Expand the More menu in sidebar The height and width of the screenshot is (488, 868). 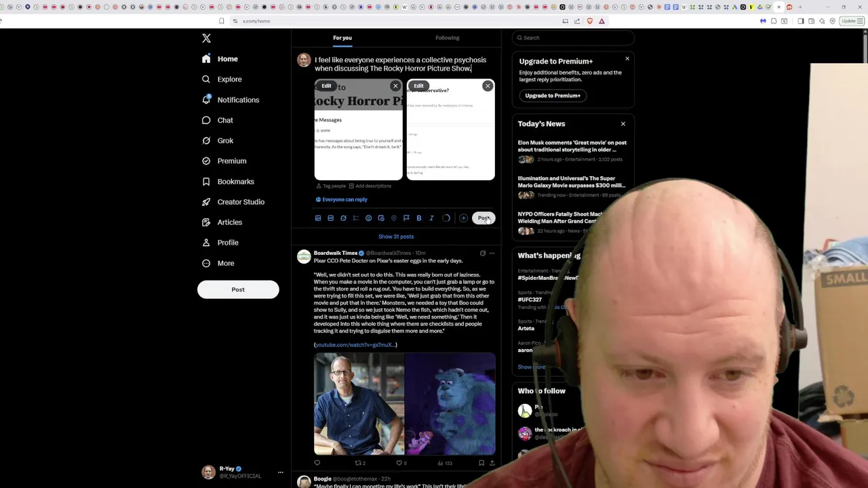[x=218, y=263]
